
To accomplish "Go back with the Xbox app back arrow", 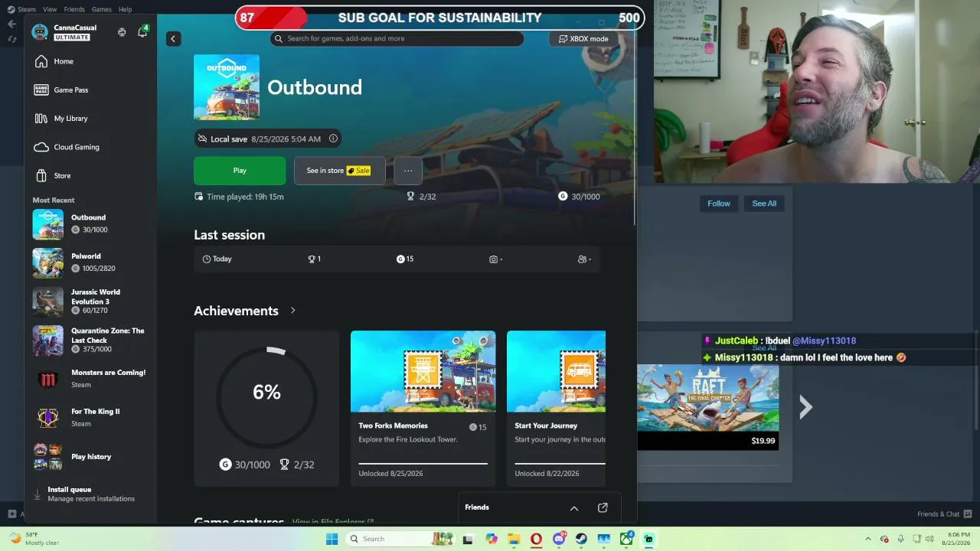I will tap(173, 38).
